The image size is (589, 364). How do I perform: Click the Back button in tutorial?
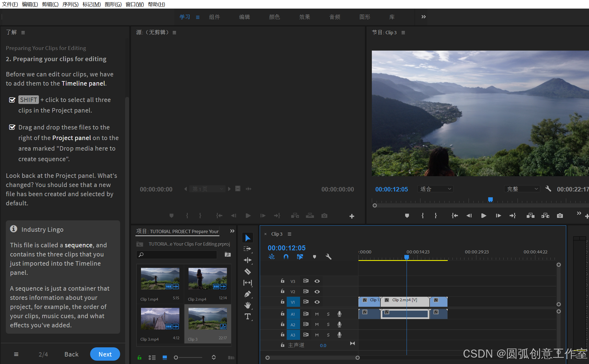click(x=71, y=354)
